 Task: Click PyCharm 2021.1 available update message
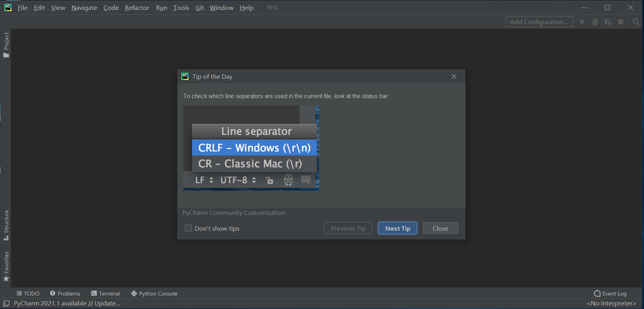(x=67, y=303)
